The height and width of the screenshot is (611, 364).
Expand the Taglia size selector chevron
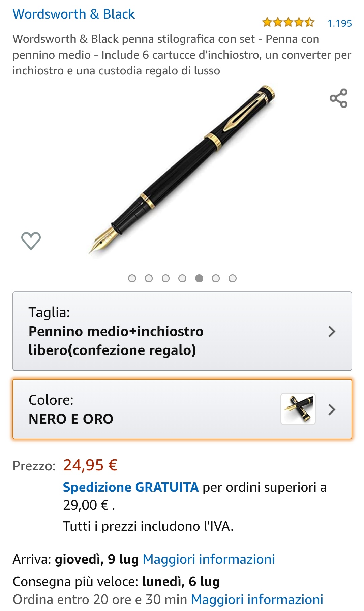[x=332, y=331]
